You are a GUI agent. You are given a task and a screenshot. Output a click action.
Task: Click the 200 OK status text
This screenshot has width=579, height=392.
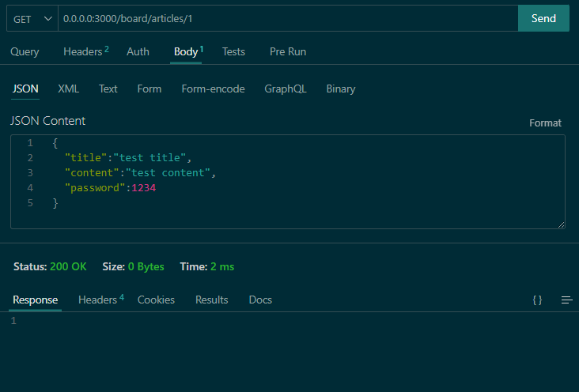(x=68, y=266)
